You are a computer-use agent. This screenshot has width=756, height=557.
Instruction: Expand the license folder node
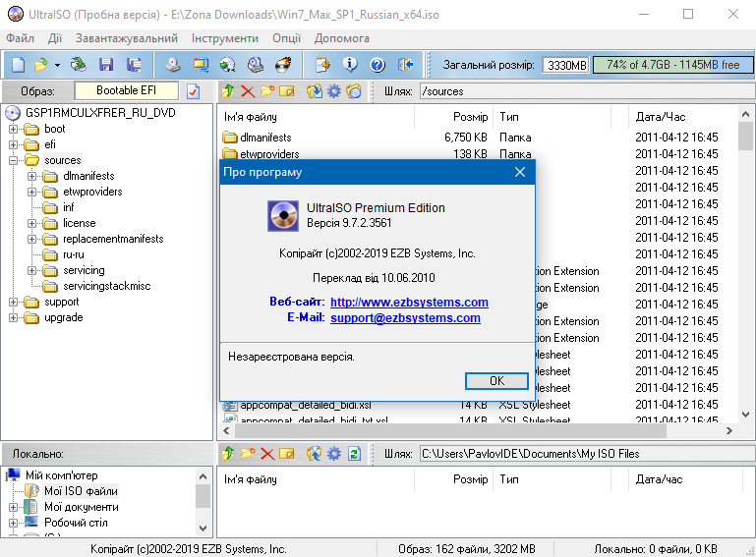click(x=31, y=224)
